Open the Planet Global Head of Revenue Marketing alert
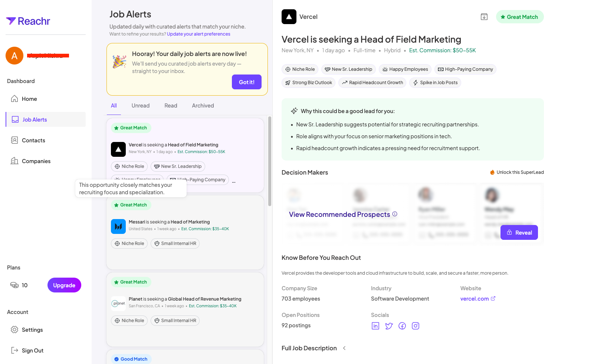The width and height of the screenshot is (594, 364). (x=185, y=310)
